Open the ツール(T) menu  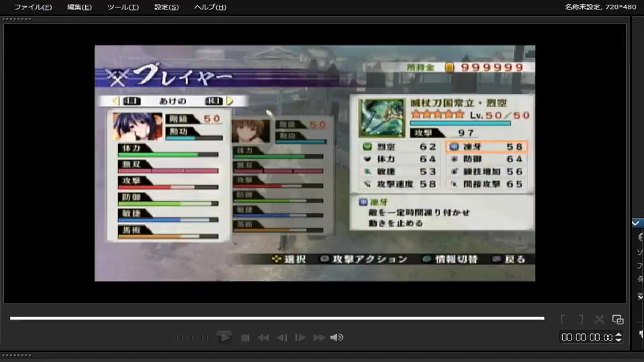coord(123,7)
